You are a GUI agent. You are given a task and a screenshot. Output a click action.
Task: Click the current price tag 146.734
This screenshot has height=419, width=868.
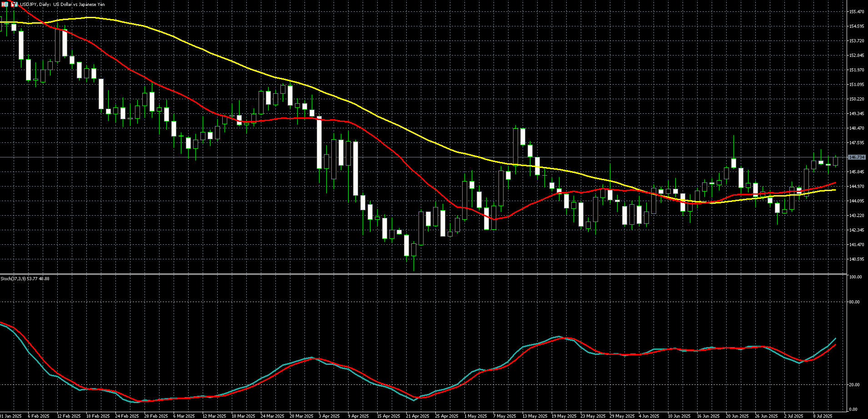(x=857, y=157)
